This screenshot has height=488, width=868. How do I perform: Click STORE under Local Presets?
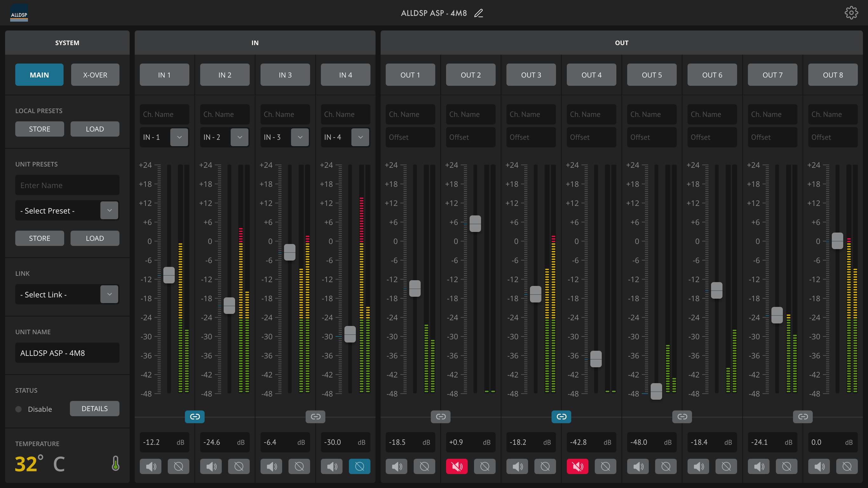click(39, 129)
